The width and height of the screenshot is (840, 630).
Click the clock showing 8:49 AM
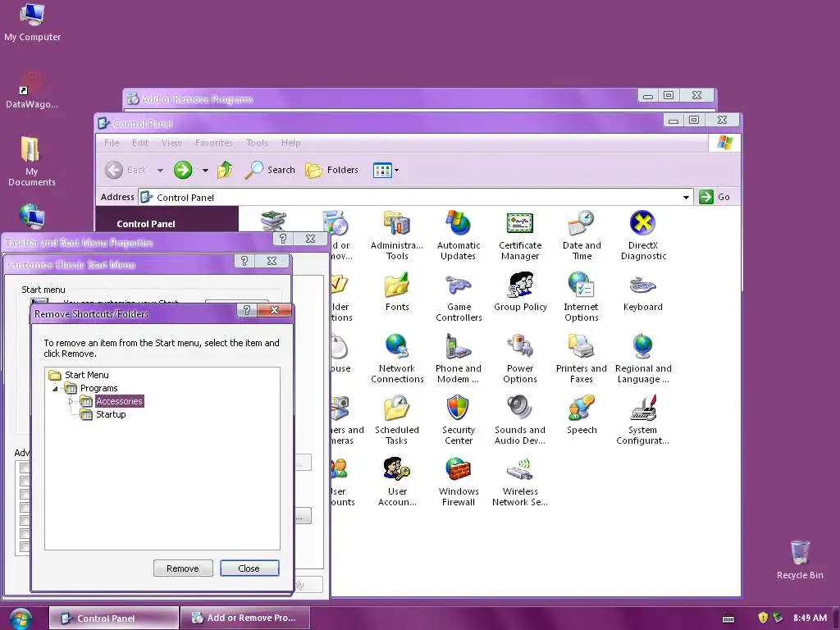(x=810, y=618)
